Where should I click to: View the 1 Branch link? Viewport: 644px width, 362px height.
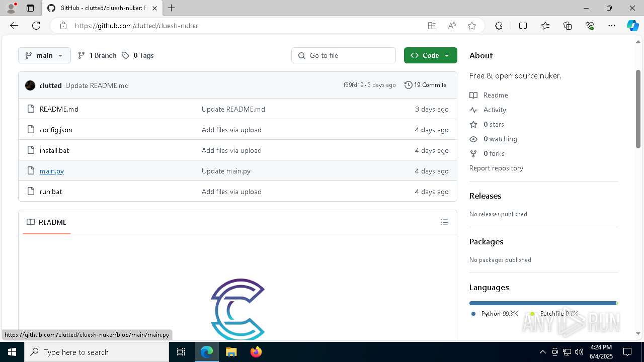click(x=97, y=55)
